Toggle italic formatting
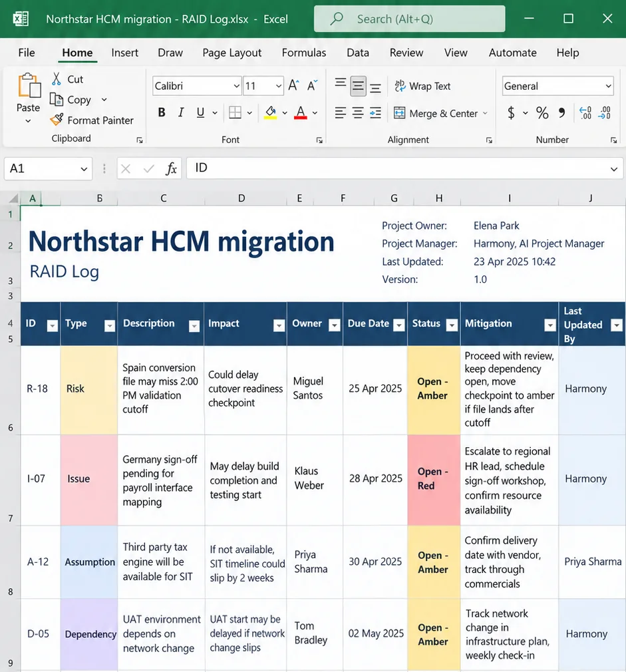The image size is (626, 672). (x=181, y=112)
